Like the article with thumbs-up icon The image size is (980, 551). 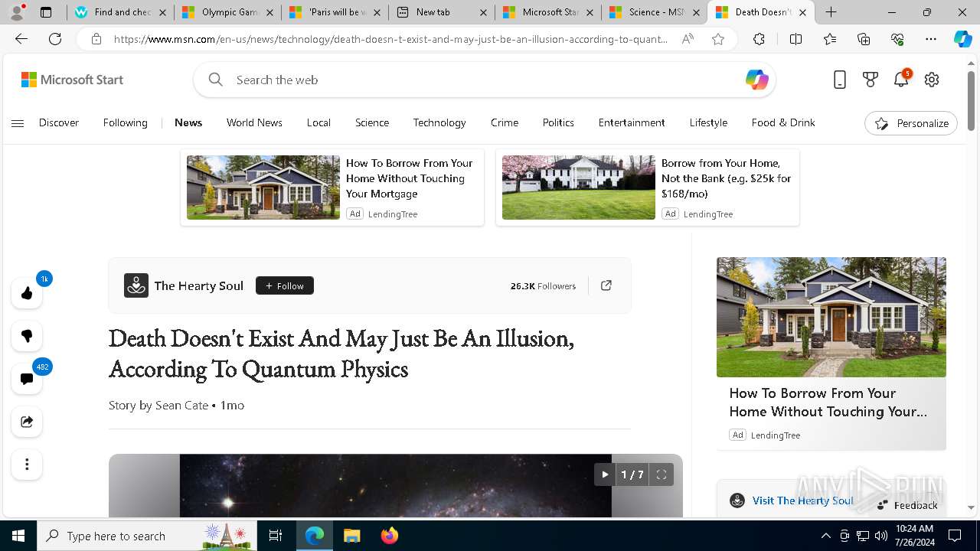pyautogui.click(x=27, y=293)
